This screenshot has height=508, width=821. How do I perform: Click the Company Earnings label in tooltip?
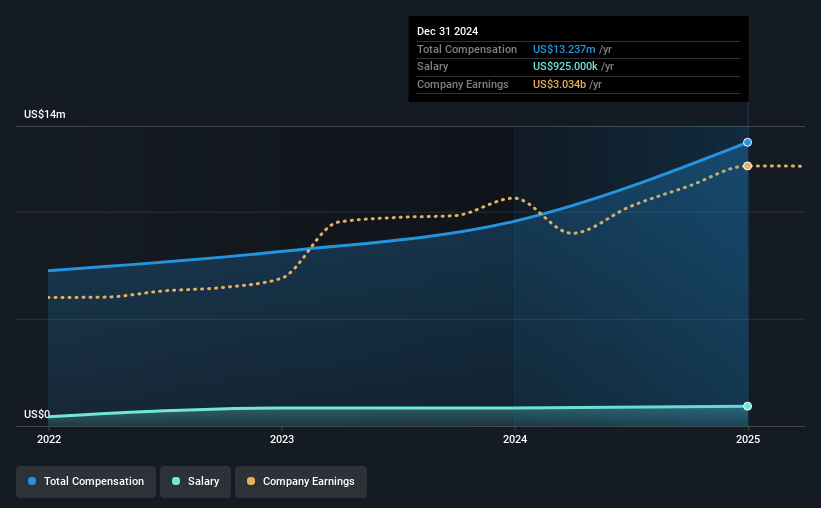tap(462, 84)
